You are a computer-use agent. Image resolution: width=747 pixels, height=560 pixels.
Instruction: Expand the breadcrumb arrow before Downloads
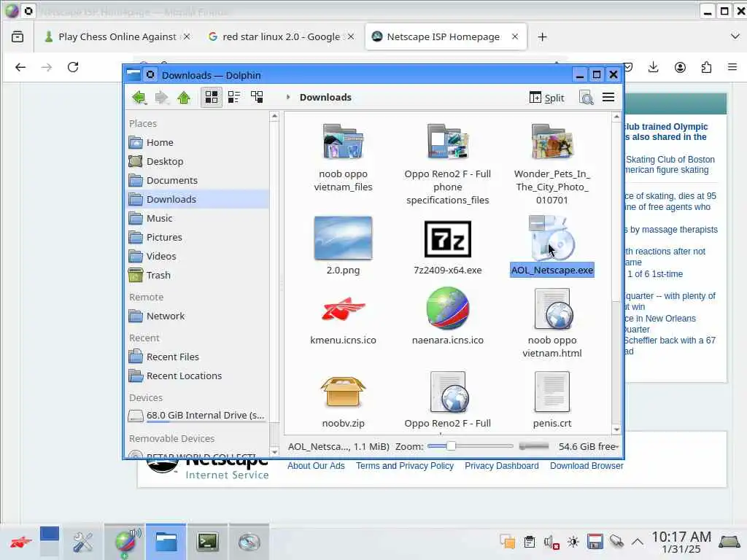tap(287, 97)
